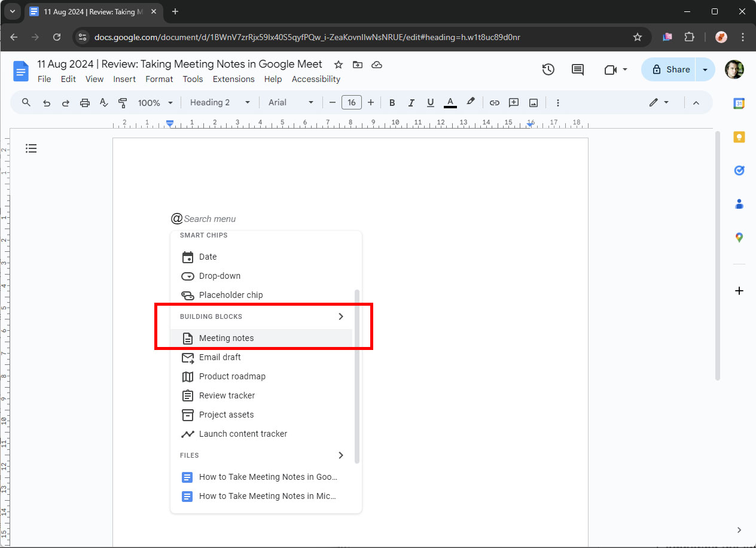Open the Format menu
Viewport: 756px width, 548px height.
(x=159, y=79)
